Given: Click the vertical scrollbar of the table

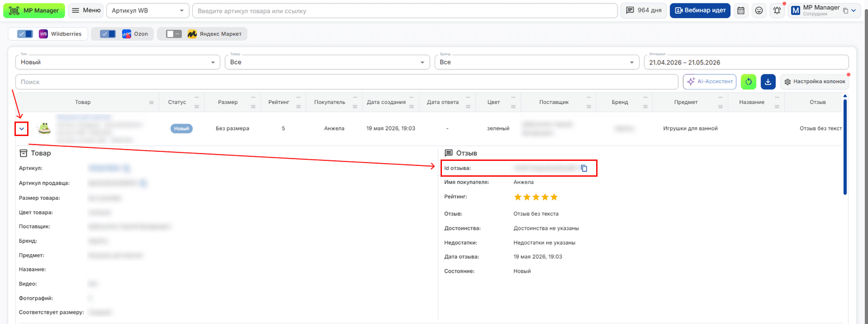Looking at the screenshot, I should (x=845, y=147).
